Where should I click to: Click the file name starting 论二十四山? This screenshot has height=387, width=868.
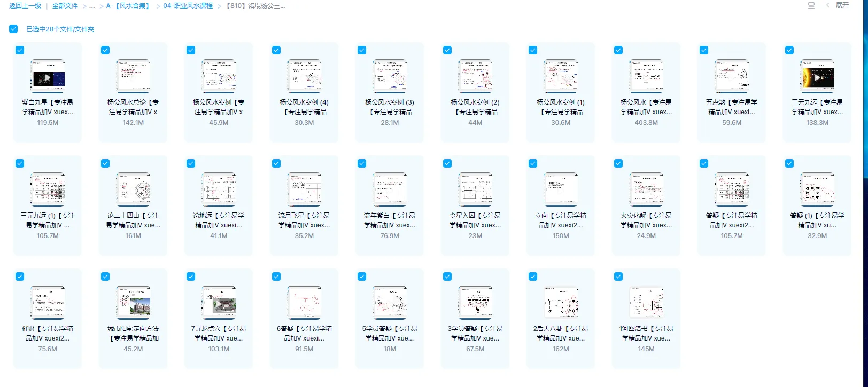click(x=133, y=220)
